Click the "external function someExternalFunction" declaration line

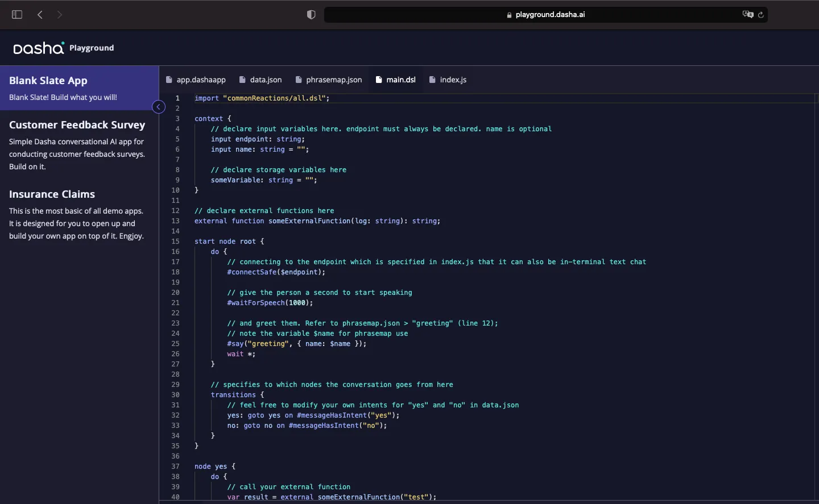[317, 221]
